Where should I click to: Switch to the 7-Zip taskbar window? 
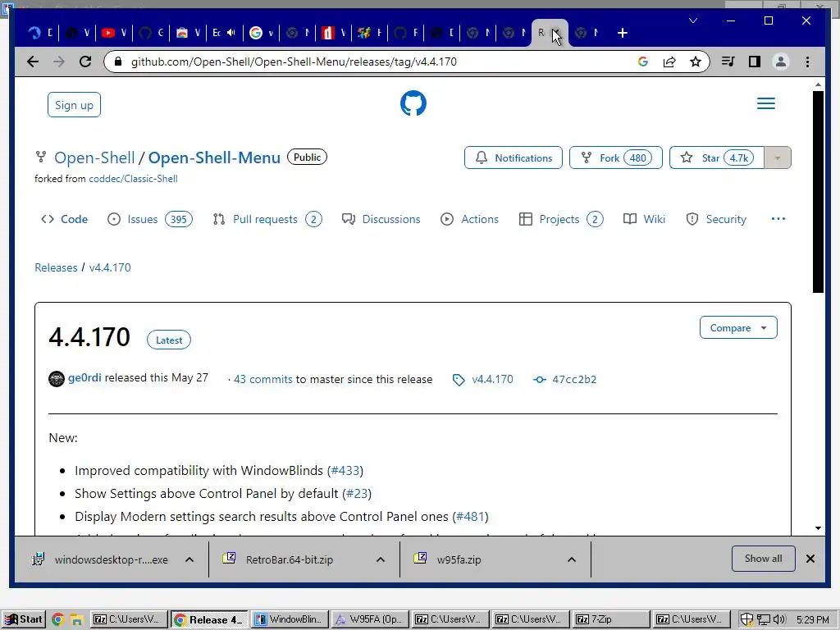pos(611,620)
